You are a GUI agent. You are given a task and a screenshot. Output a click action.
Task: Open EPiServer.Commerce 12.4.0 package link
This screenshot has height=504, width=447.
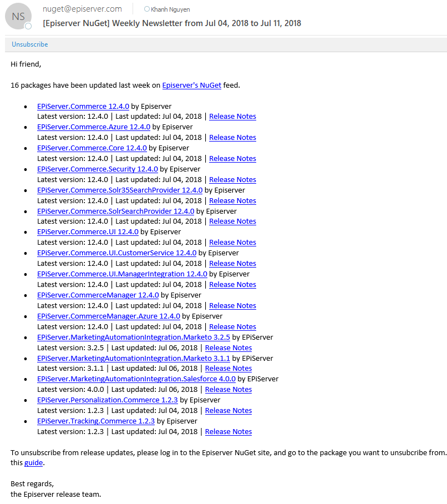tap(83, 107)
